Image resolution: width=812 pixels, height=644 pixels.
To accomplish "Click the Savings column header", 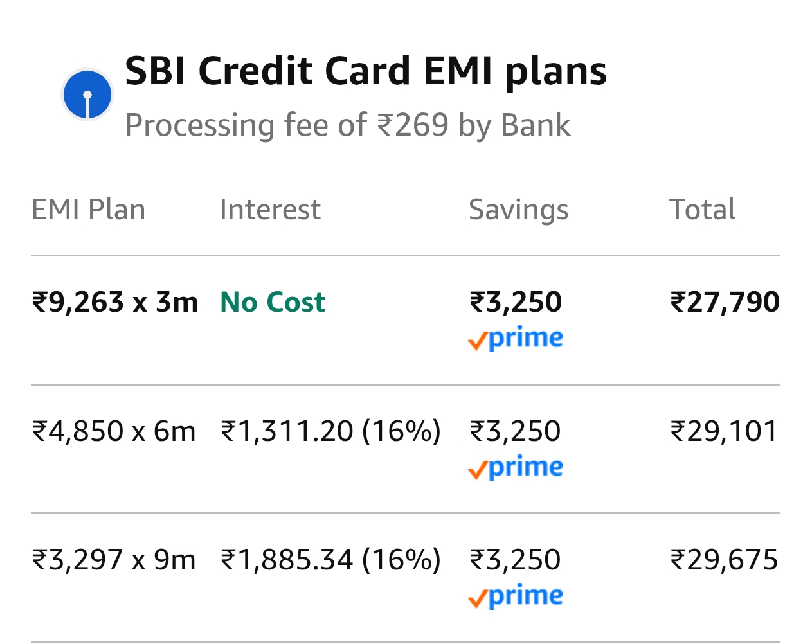I will [x=518, y=210].
